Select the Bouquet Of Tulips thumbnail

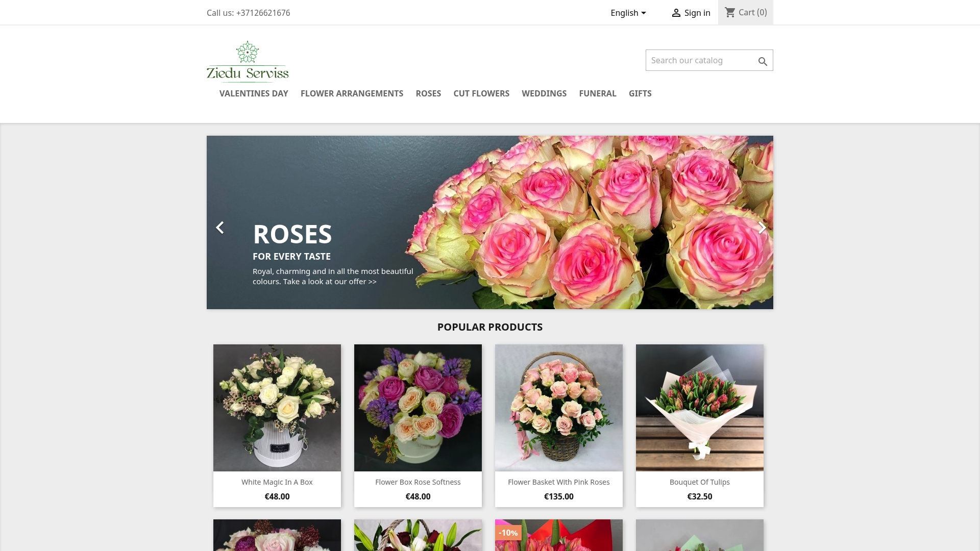click(700, 408)
